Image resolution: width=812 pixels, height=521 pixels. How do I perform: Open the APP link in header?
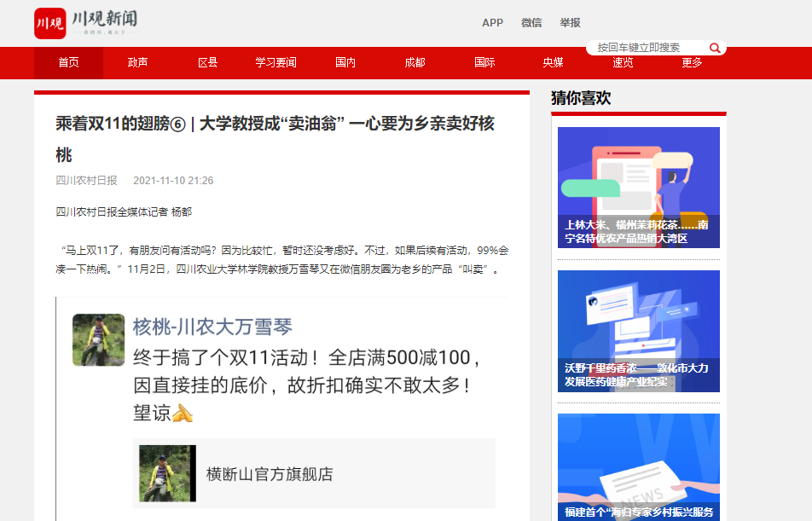tap(492, 23)
